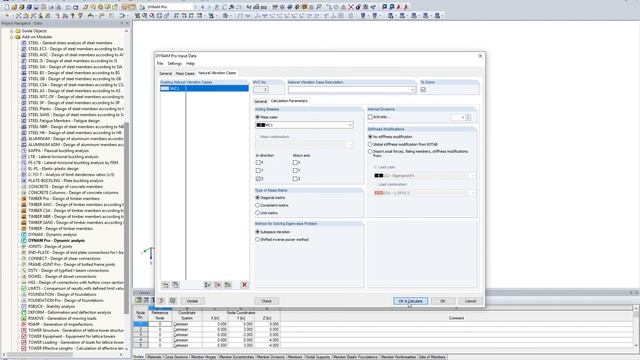Click FOUNDATION Pro module icon in navigator
Image resolution: width=640 pixels, height=360 pixels.
[24, 300]
